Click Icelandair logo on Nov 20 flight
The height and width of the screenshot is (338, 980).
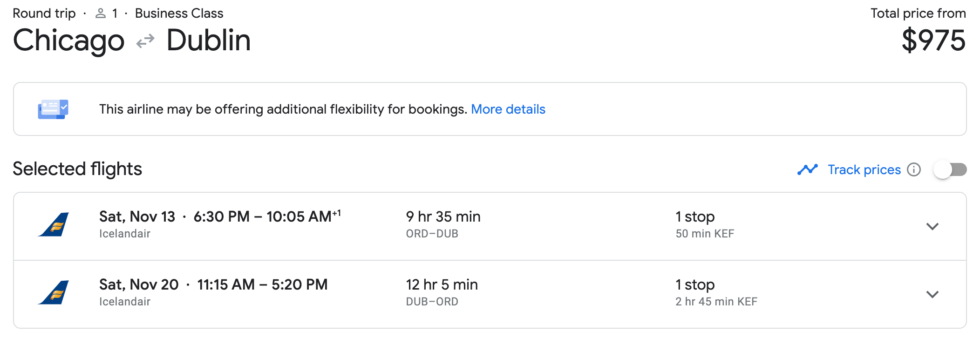click(54, 293)
